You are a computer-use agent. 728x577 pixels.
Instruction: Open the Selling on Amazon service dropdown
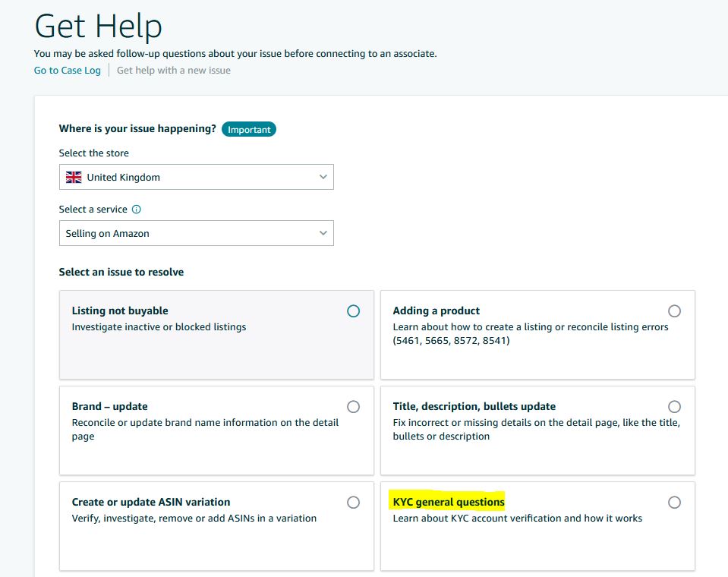(197, 233)
